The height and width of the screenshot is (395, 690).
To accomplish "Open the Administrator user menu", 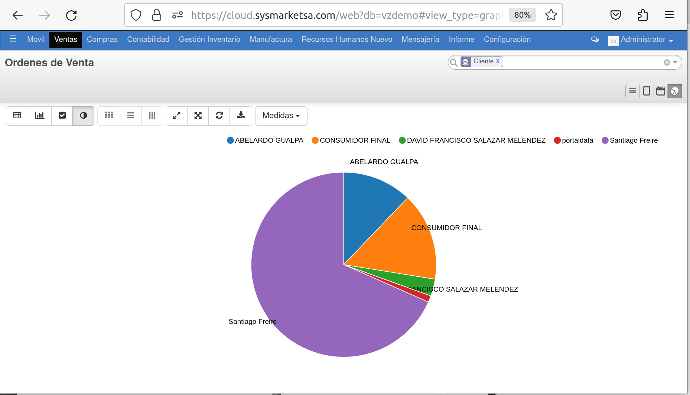I will click(641, 40).
